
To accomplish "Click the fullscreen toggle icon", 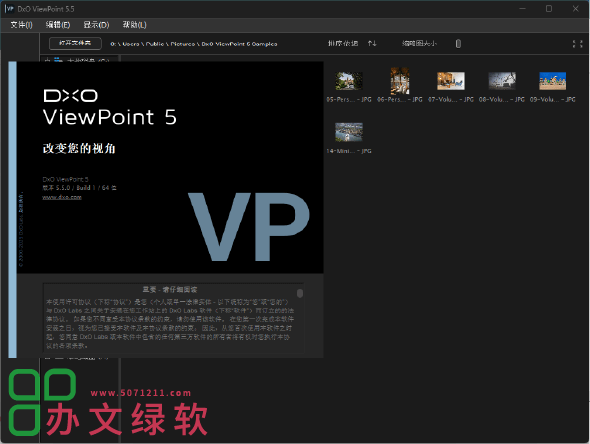I will tap(577, 44).
